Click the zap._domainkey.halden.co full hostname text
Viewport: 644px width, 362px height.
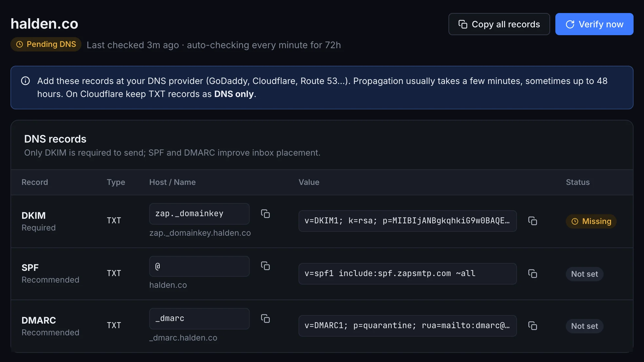pos(200,233)
